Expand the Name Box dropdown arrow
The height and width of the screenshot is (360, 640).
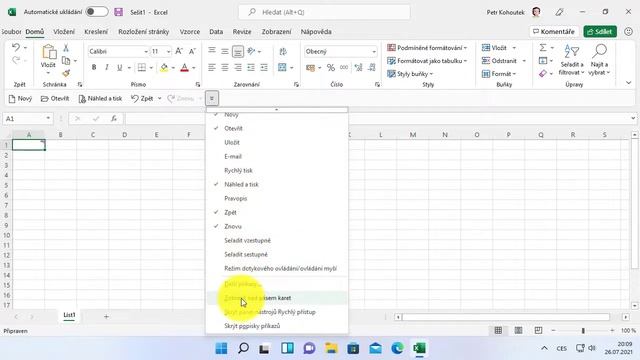[48, 118]
